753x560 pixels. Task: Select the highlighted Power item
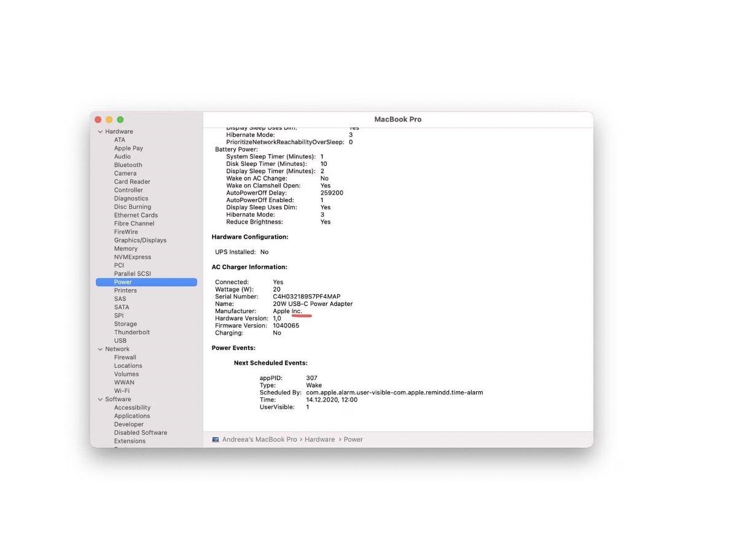(x=123, y=282)
